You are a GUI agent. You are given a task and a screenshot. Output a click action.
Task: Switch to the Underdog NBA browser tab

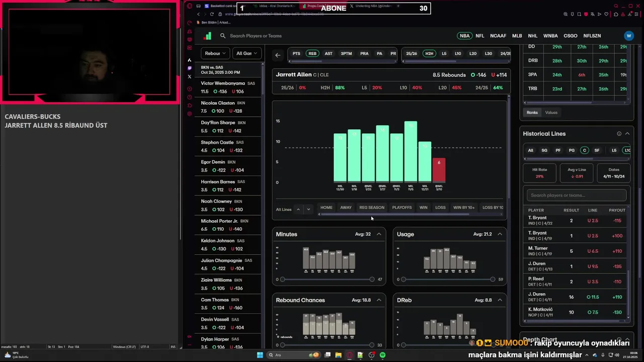pyautogui.click(x=372, y=6)
